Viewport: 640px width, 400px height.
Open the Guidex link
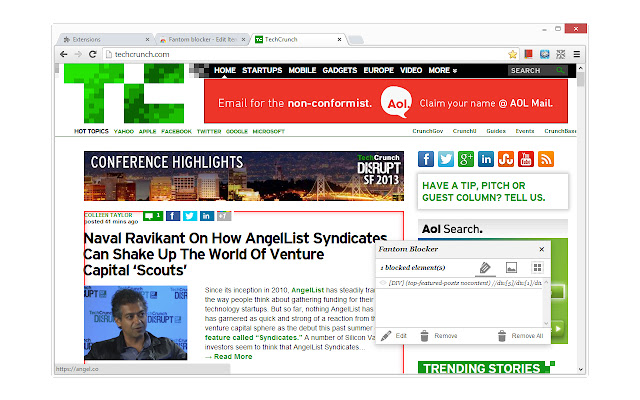point(496,131)
